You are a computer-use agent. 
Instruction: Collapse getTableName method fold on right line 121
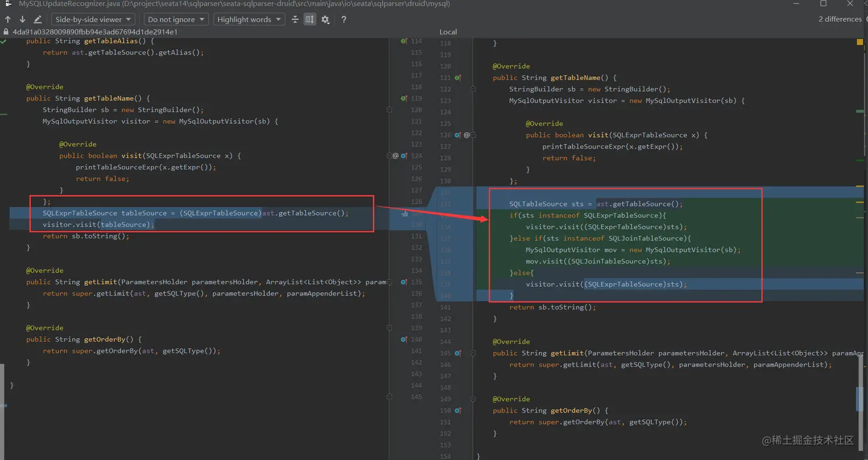(x=473, y=89)
